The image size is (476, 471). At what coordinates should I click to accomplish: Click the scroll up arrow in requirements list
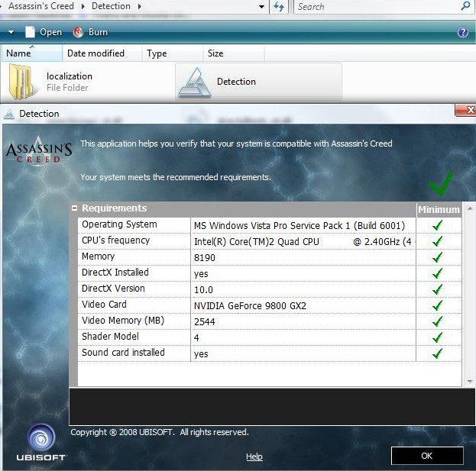pos(470,208)
